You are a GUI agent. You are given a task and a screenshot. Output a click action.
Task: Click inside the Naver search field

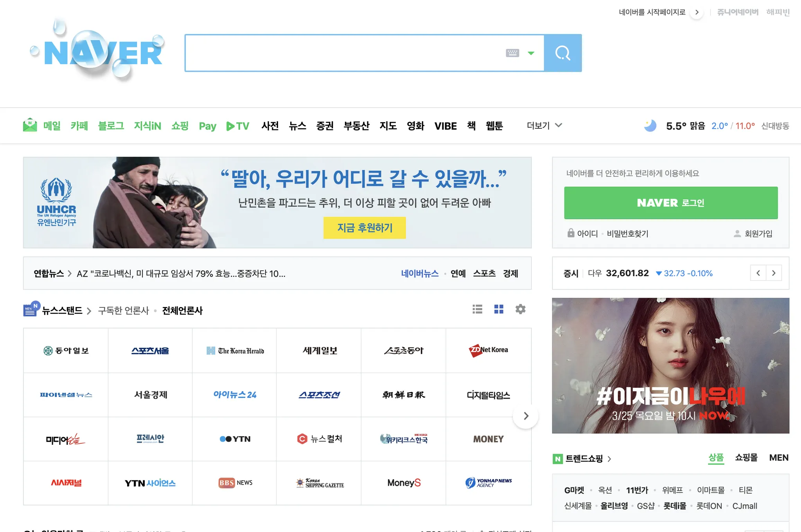pyautogui.click(x=344, y=53)
